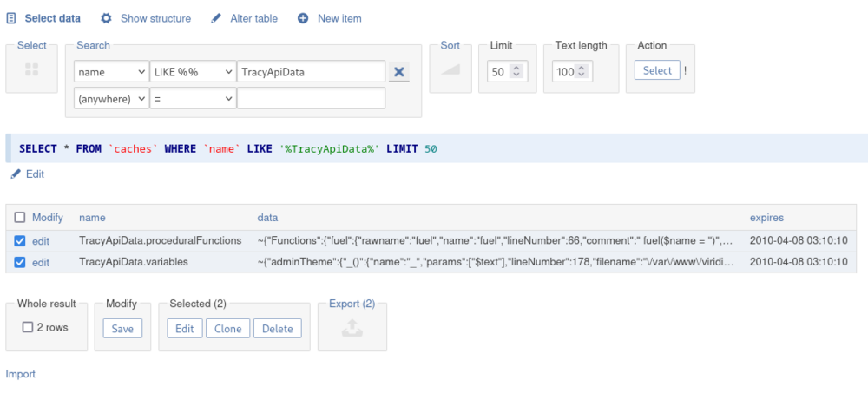Click the Clone button
The image size is (868, 406).
(x=228, y=329)
